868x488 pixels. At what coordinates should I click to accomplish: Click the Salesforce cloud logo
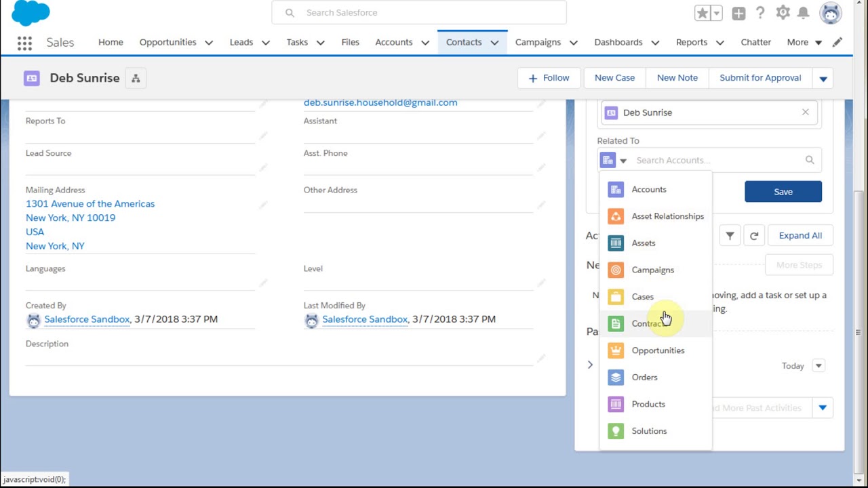[31, 12]
